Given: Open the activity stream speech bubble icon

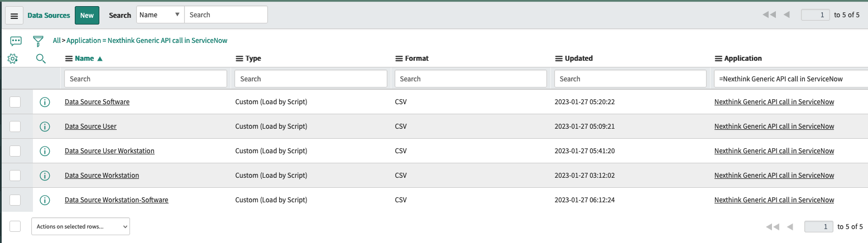Looking at the screenshot, I should 16,41.
